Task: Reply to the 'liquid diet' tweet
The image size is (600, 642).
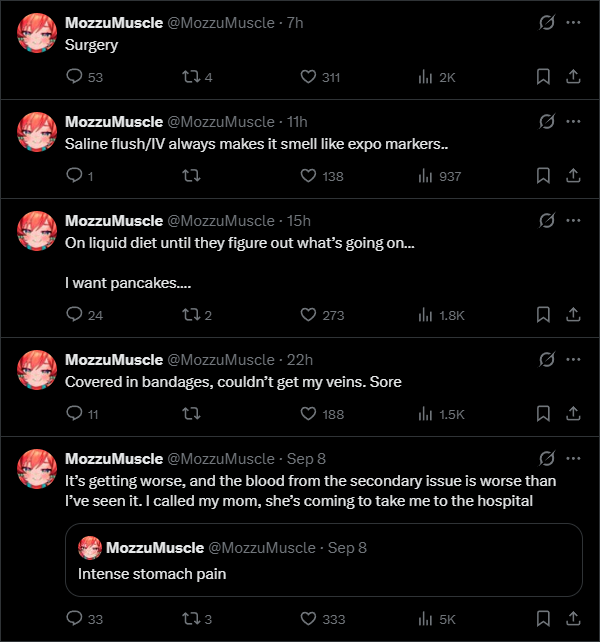Action: (x=84, y=314)
